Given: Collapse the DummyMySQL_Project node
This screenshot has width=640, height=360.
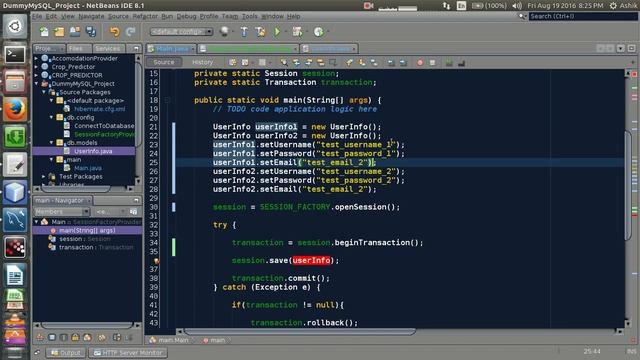Looking at the screenshot, I should point(37,84).
